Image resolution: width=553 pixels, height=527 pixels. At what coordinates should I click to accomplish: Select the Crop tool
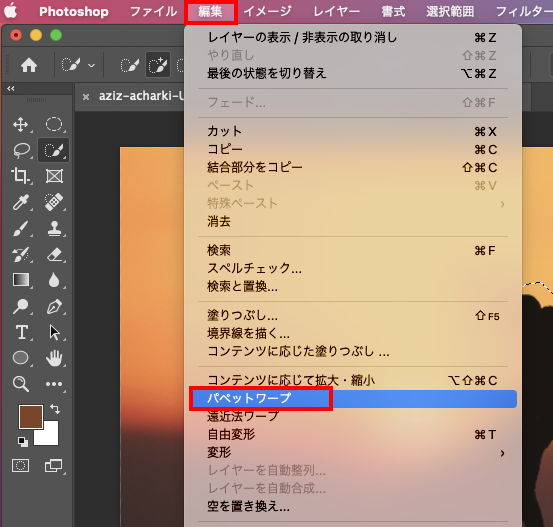pyautogui.click(x=20, y=176)
